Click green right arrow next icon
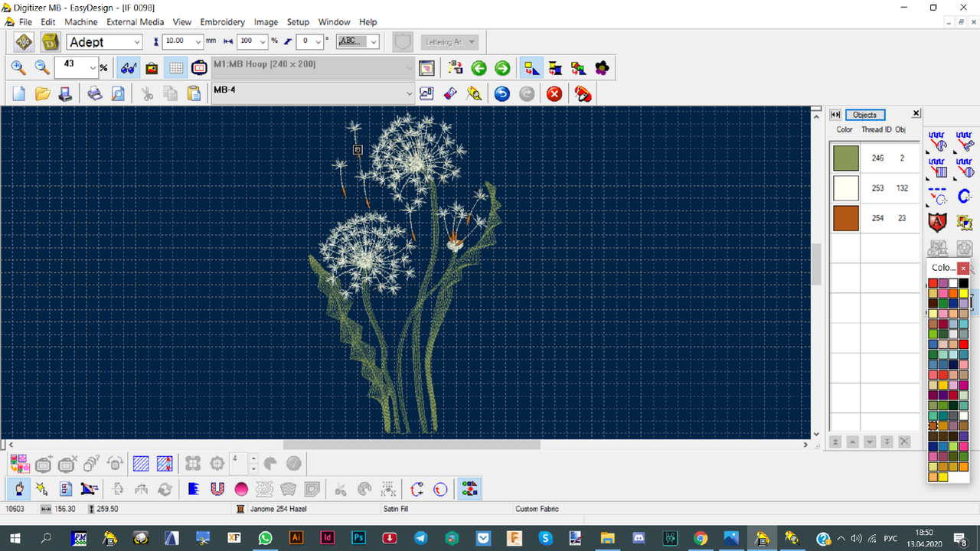The image size is (980, 551). tap(502, 68)
